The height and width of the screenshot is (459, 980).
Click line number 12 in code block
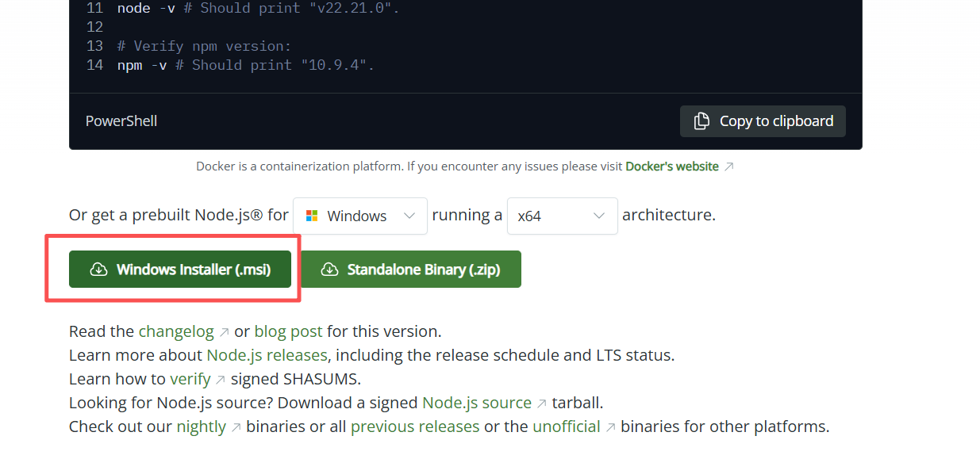click(94, 27)
